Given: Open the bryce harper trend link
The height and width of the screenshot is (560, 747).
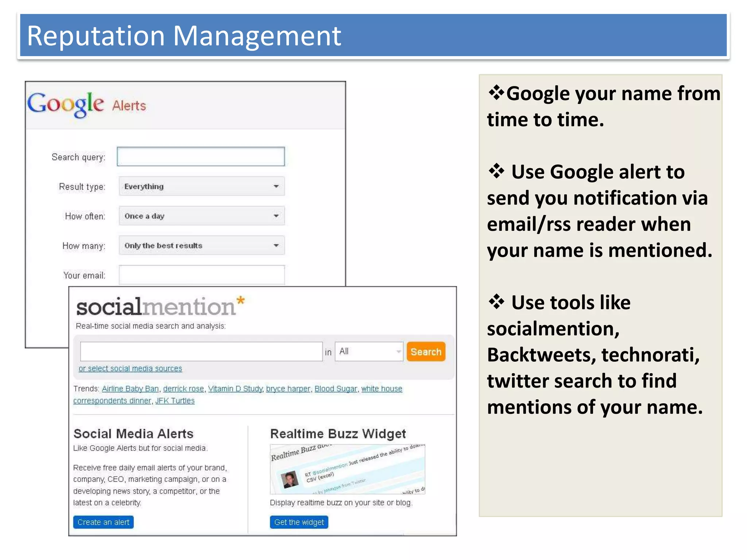Looking at the screenshot, I should (288, 389).
